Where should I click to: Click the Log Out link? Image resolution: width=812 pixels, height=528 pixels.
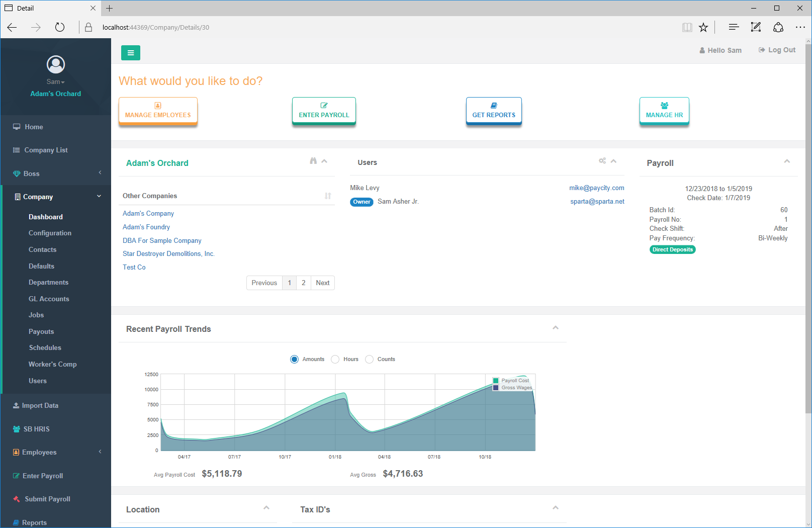(x=777, y=50)
